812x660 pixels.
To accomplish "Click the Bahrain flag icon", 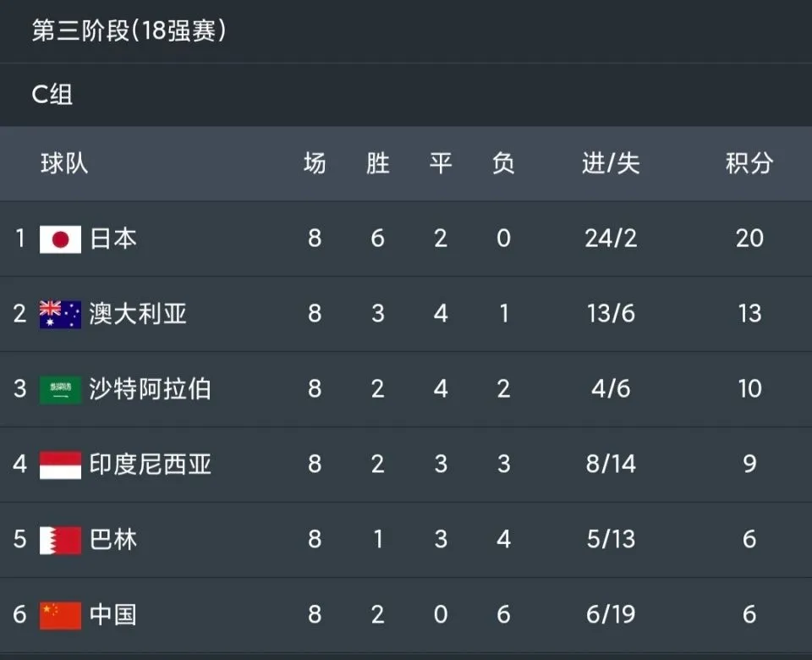I will tap(60, 541).
